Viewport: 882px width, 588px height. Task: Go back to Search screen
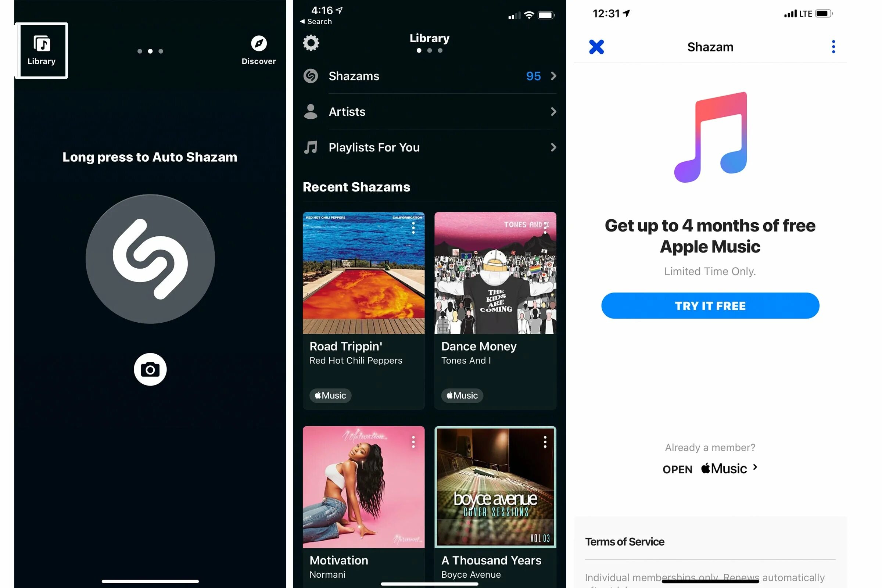(x=319, y=20)
